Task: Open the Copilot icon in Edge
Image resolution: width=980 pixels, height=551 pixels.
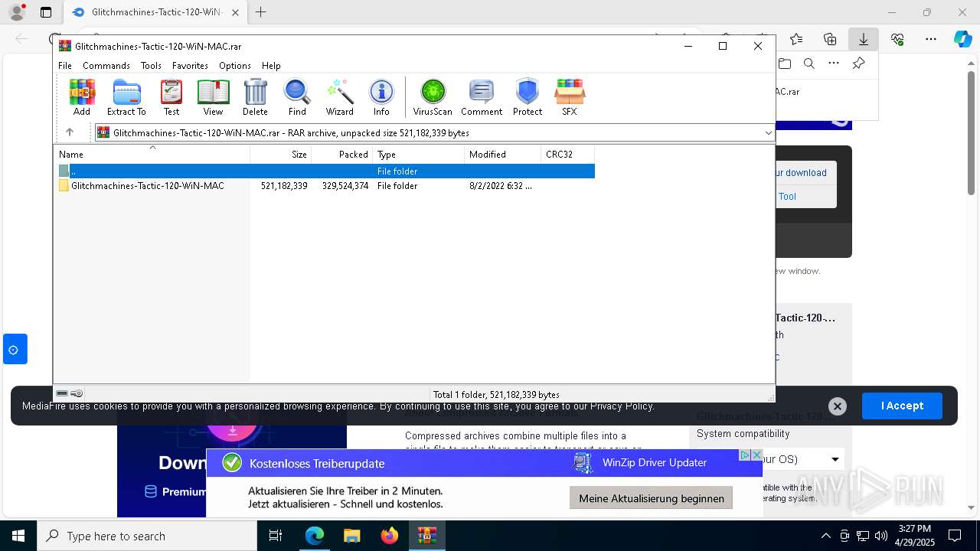Action: (962, 39)
